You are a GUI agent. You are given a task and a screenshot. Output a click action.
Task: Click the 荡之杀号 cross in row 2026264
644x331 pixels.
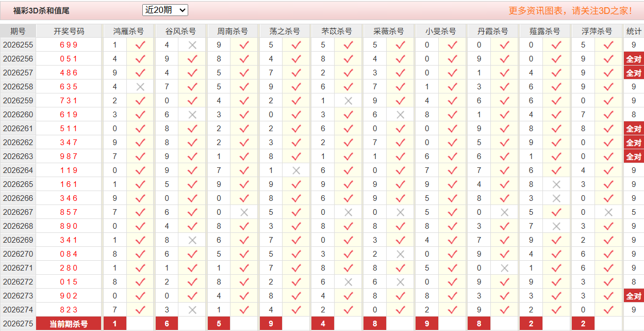click(x=296, y=170)
